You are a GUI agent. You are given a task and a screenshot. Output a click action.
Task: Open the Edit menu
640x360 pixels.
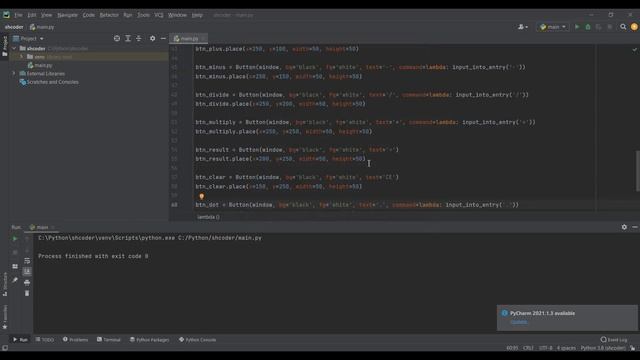pos(32,15)
